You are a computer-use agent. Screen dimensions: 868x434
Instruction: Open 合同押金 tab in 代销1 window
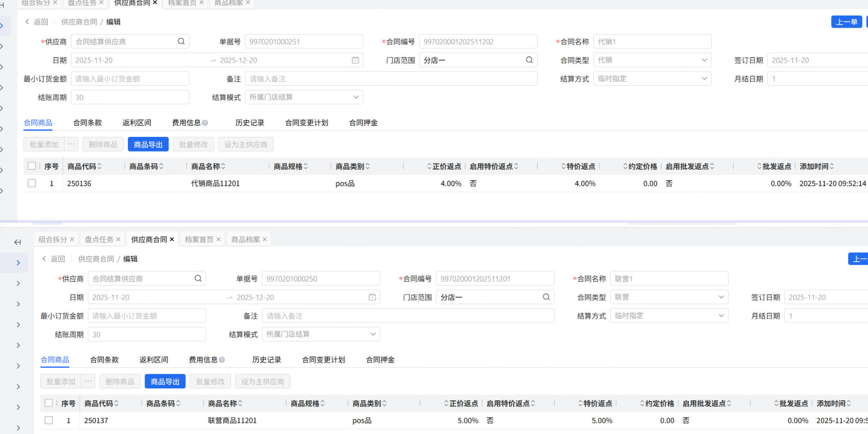pos(363,123)
